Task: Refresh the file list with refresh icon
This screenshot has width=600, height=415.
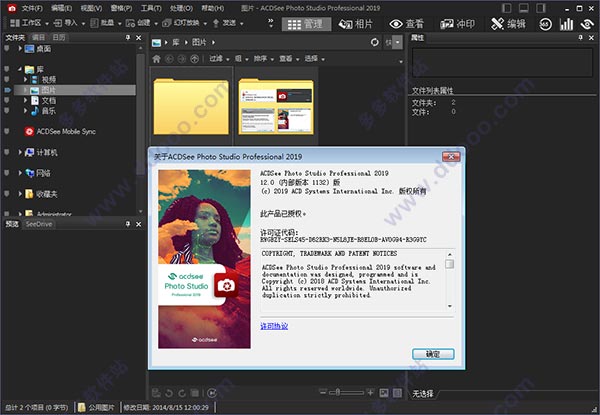Action: (375, 42)
